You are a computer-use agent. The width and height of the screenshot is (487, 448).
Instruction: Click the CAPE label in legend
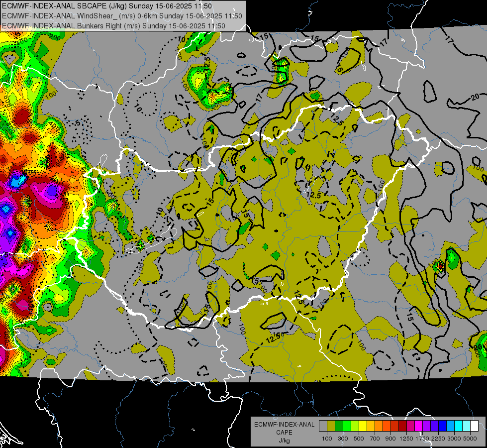pyautogui.click(x=284, y=433)
